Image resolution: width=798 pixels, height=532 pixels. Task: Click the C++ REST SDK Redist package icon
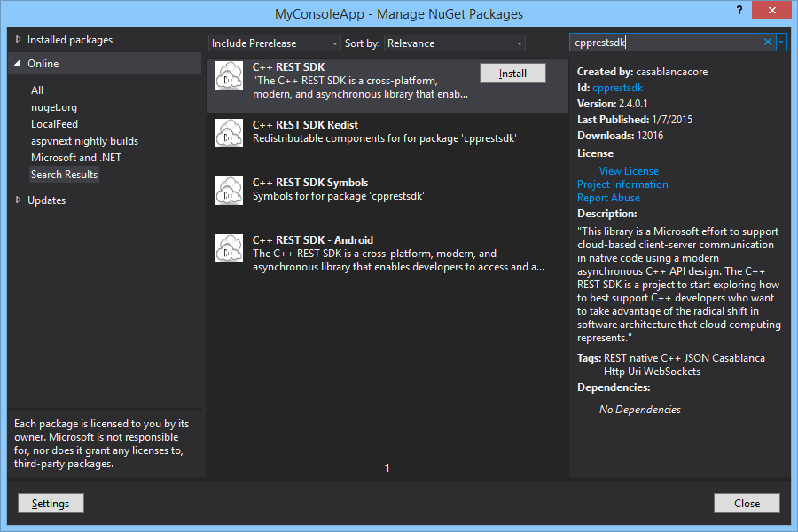(x=229, y=133)
